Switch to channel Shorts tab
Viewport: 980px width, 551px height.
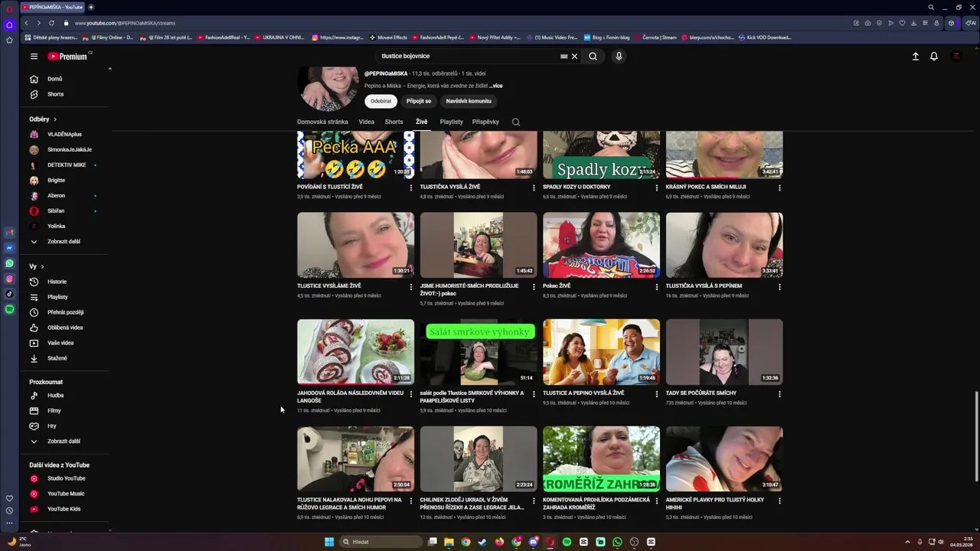pos(394,122)
